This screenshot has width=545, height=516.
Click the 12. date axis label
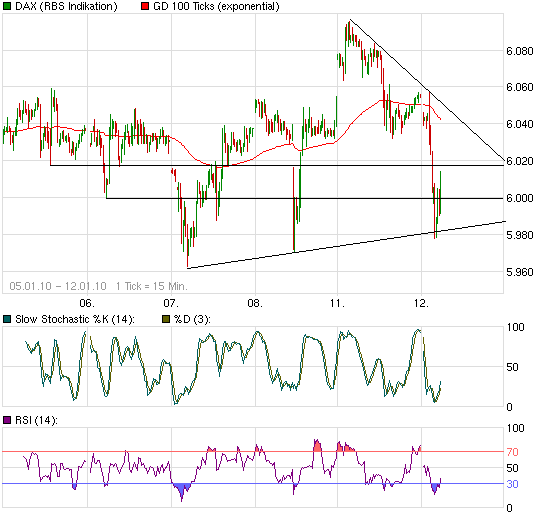tap(421, 303)
